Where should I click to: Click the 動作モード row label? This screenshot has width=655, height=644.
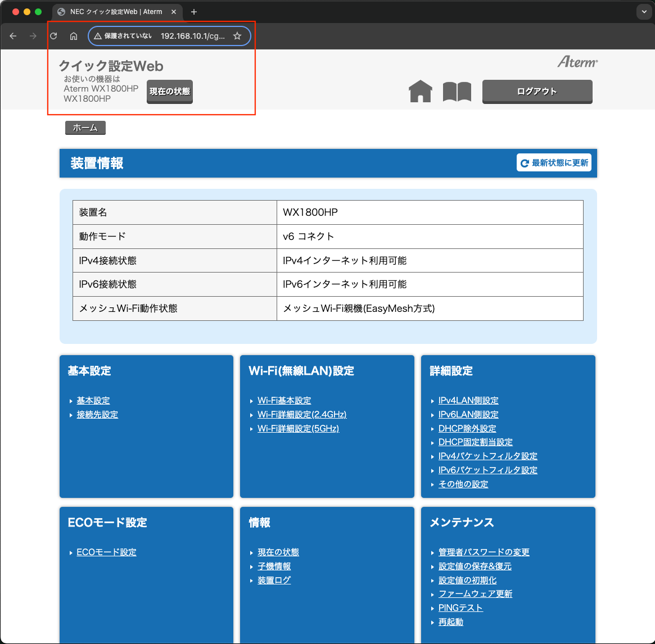(x=102, y=237)
